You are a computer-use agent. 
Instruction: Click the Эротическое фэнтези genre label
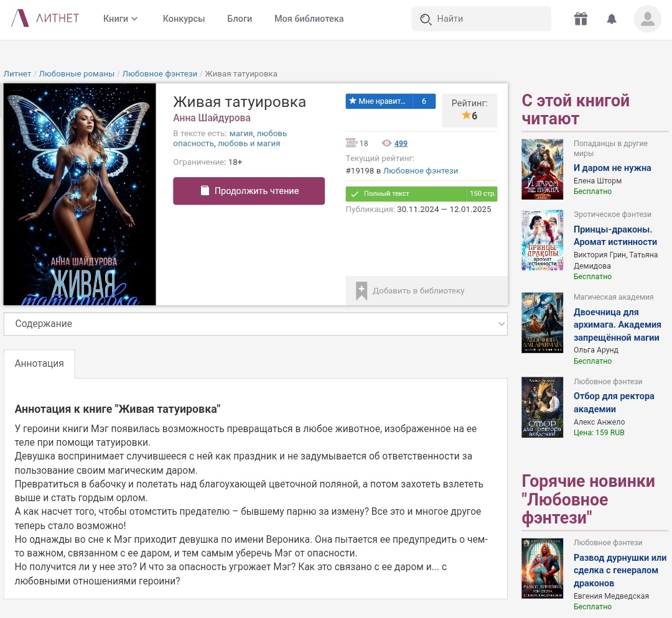click(612, 214)
